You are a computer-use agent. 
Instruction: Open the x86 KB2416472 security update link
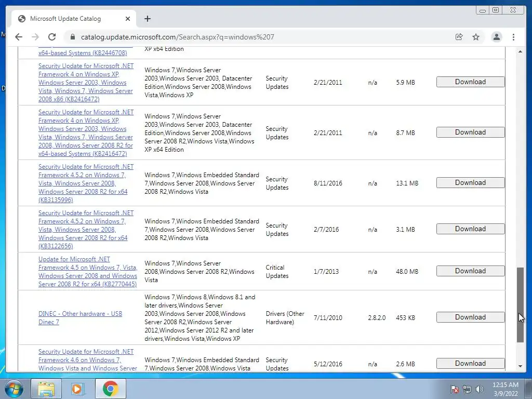pyautogui.click(x=86, y=83)
